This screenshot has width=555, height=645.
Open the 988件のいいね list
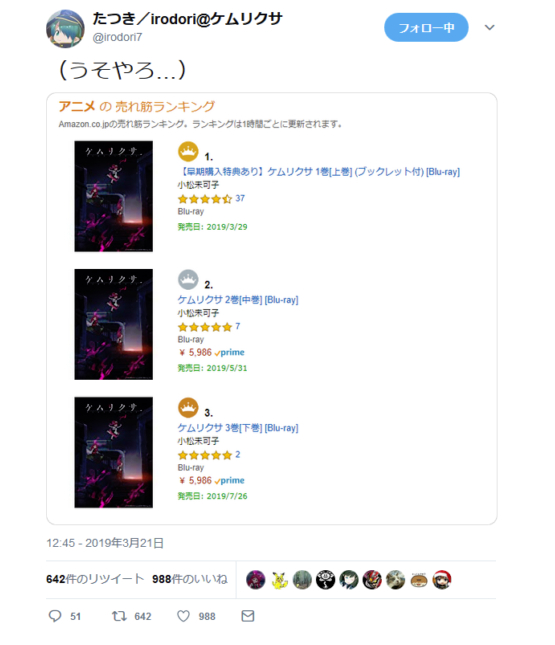(190, 579)
